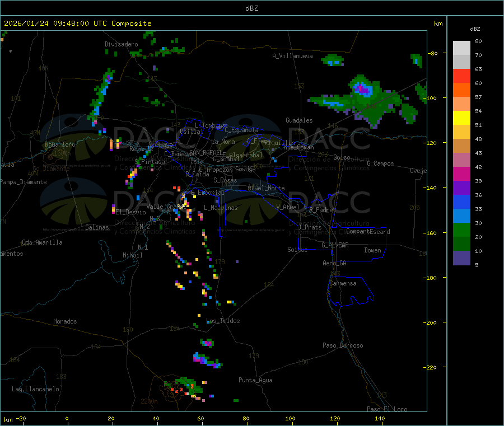
Task: Click the 'Pampa_Diamante' label
Action: 24,182
